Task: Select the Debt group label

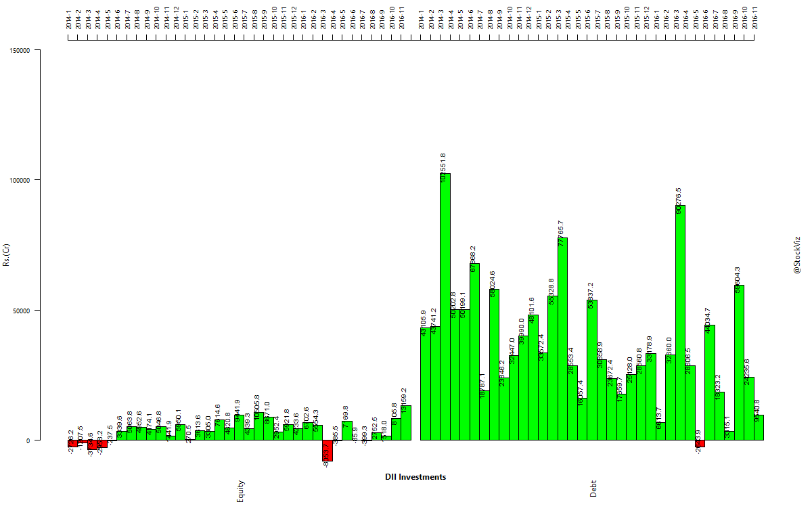Action: pos(593,489)
